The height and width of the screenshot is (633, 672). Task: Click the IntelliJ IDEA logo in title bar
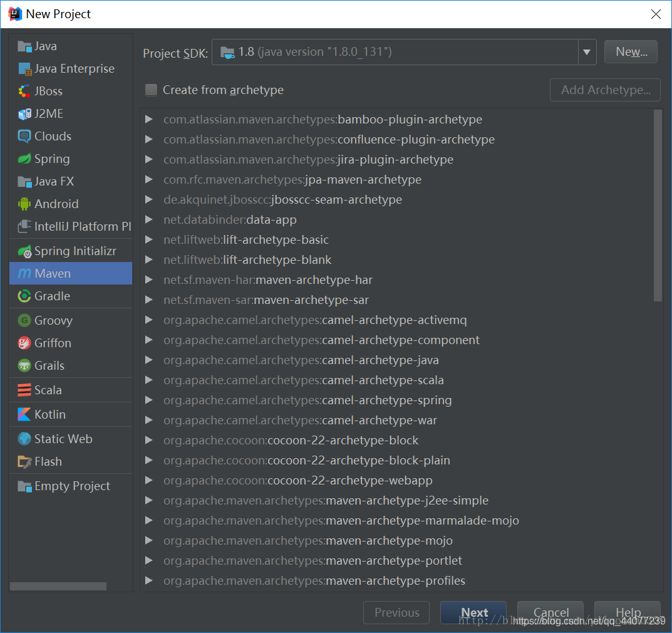[15, 14]
